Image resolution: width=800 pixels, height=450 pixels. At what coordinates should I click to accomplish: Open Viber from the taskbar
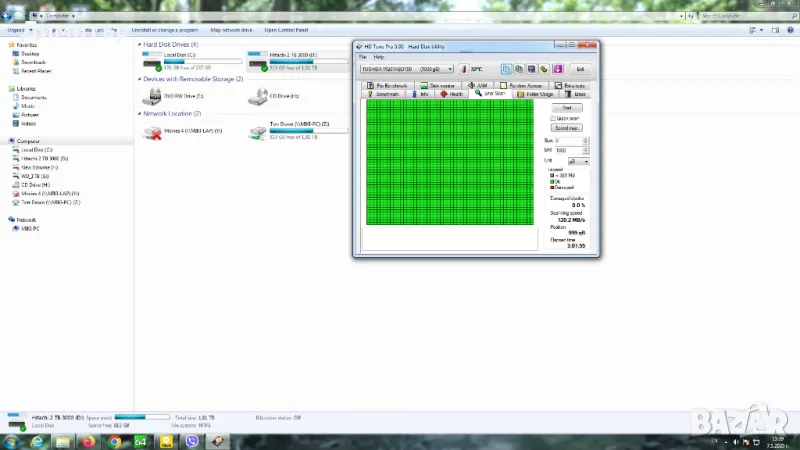pos(192,442)
